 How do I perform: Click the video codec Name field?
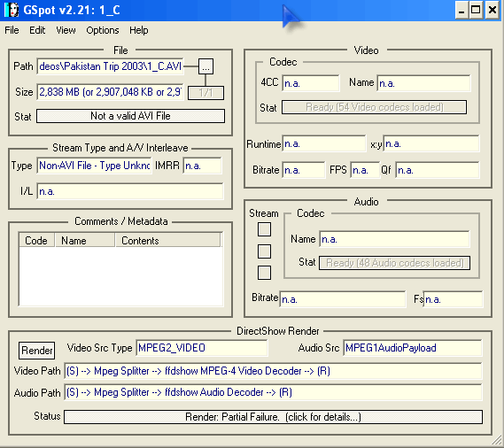(x=423, y=83)
